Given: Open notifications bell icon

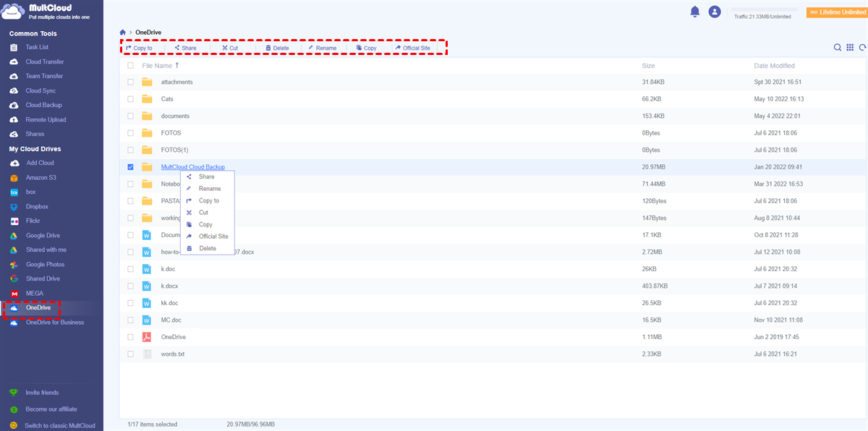Looking at the screenshot, I should [695, 11].
